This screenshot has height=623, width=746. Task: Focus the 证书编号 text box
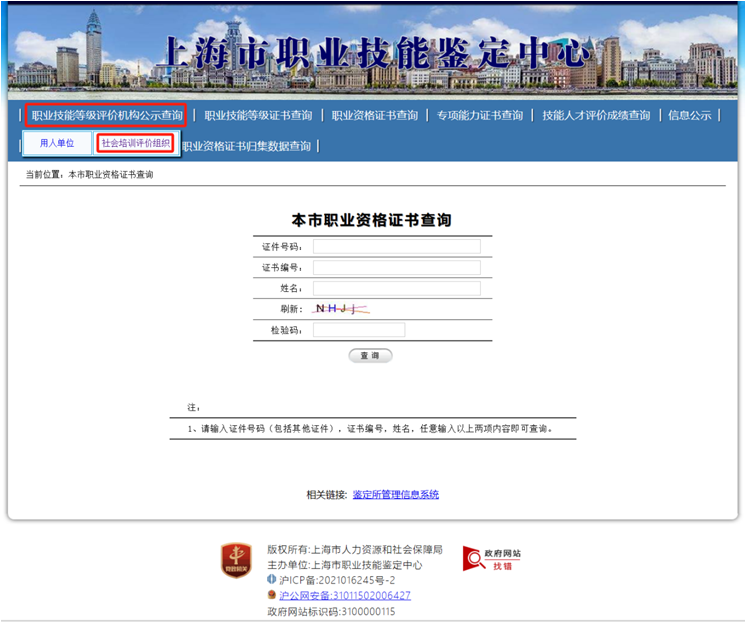click(x=396, y=268)
